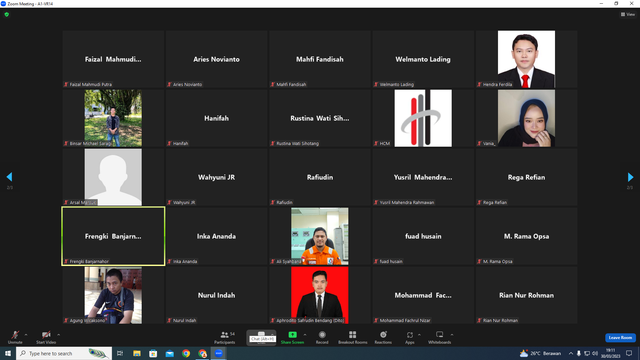640x360 pixels.
Task: Click Mohammad Fachrul Nizar tile
Action: pyautogui.click(x=423, y=295)
